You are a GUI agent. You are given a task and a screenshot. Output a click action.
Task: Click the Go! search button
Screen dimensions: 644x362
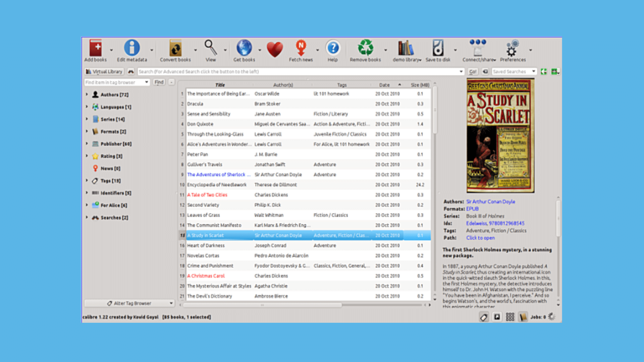click(x=473, y=71)
